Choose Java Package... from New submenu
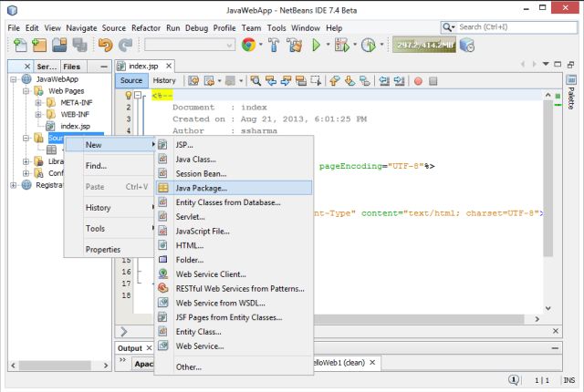 (x=234, y=188)
